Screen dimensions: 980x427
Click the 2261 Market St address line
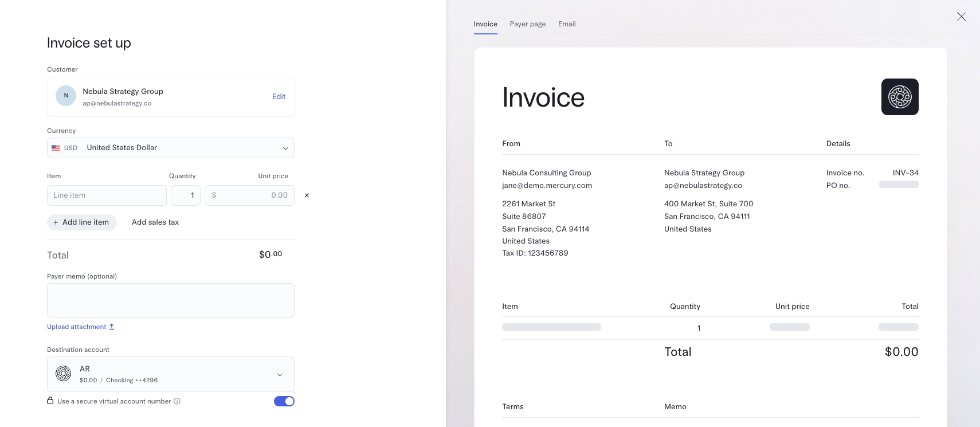tap(529, 203)
